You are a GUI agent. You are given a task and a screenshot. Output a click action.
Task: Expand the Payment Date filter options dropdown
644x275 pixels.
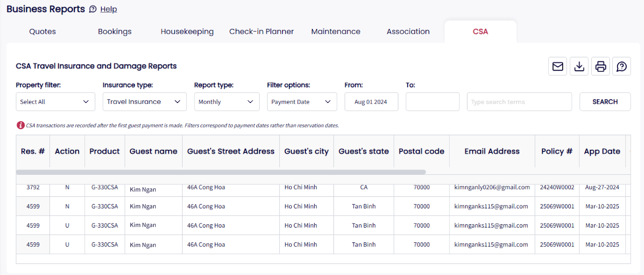301,102
